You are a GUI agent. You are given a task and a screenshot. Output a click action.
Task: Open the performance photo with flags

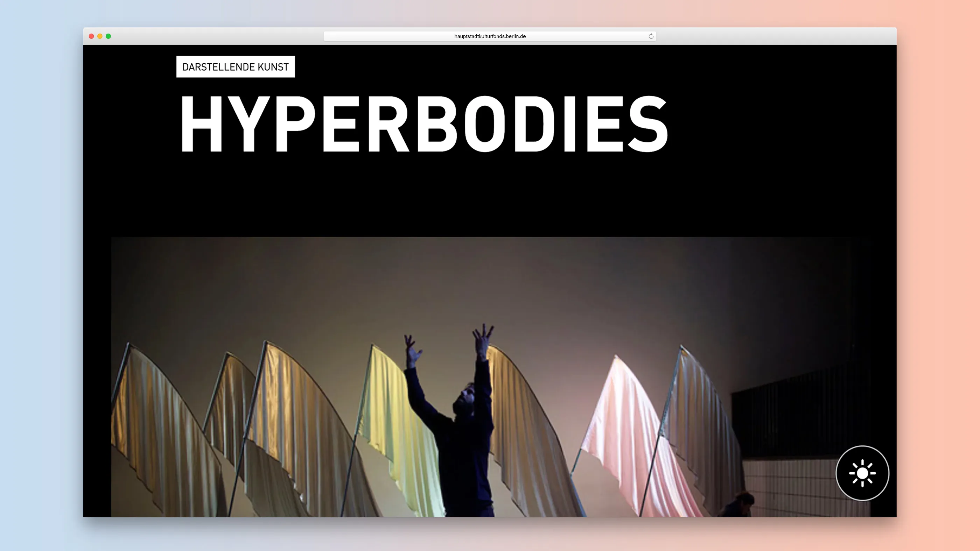490,377
